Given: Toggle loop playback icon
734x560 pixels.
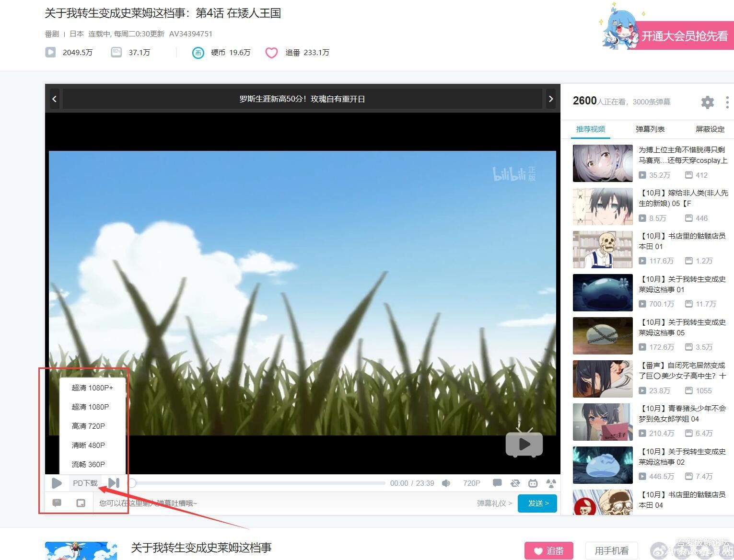Looking at the screenshot, I should tap(515, 483).
